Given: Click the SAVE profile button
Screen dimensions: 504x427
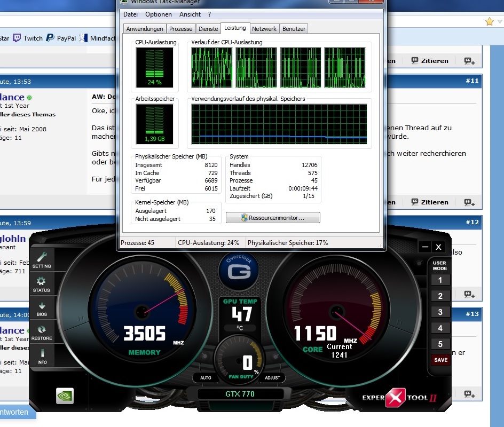Looking at the screenshot, I should (x=440, y=360).
